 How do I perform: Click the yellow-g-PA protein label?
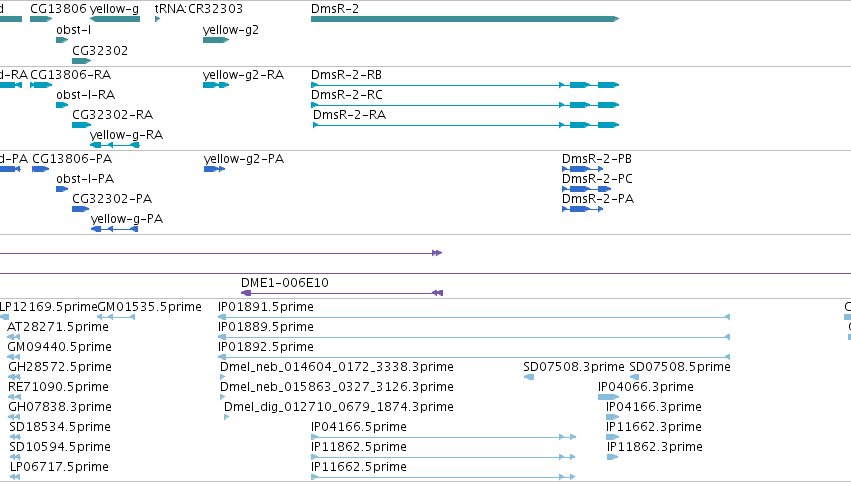[127, 219]
